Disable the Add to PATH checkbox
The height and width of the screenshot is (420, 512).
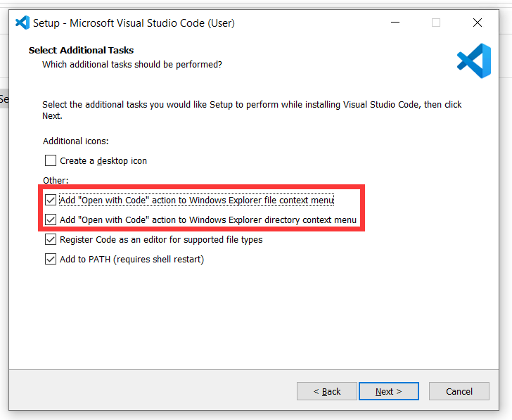[51, 259]
